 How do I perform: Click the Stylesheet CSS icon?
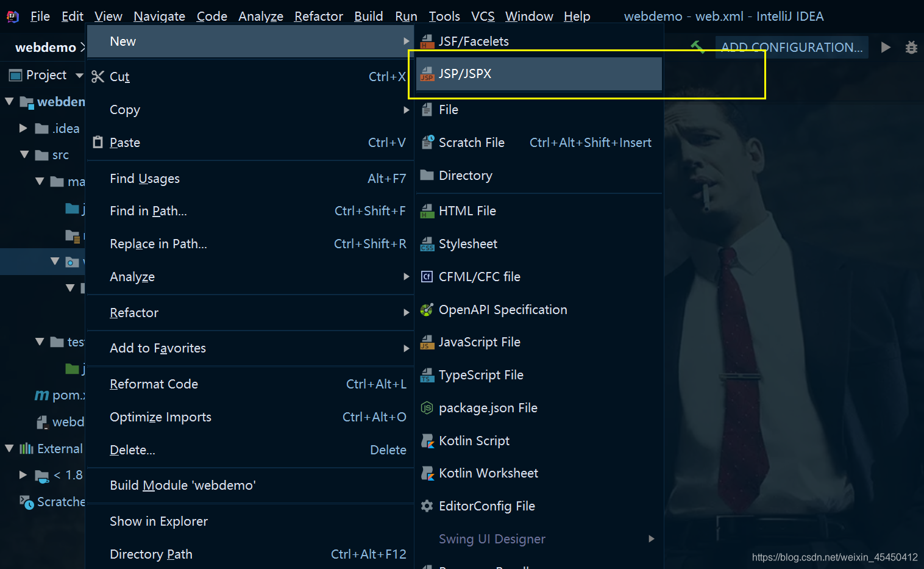coord(427,244)
